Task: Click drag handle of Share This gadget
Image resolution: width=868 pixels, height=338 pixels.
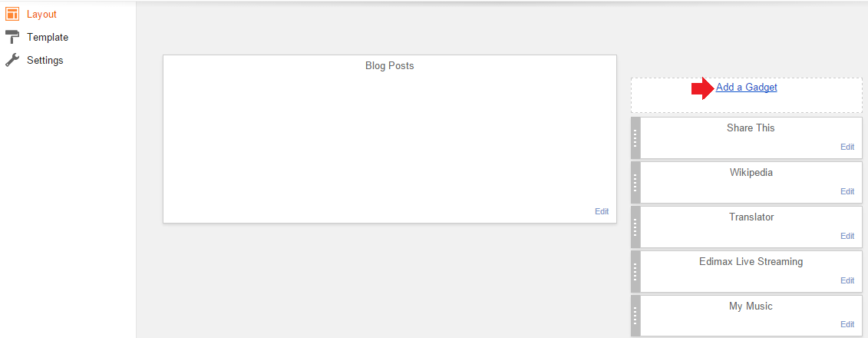Action: pos(635,138)
